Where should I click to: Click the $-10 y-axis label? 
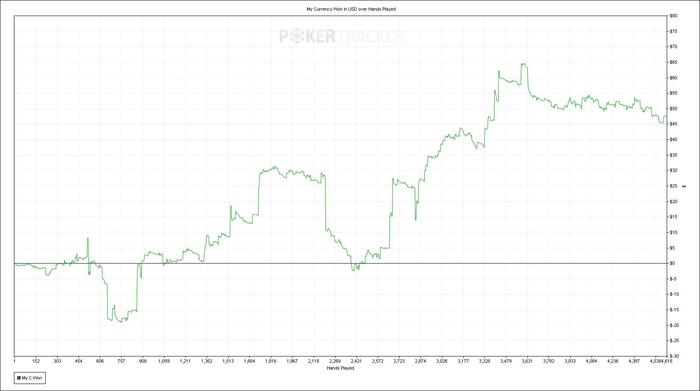click(674, 294)
